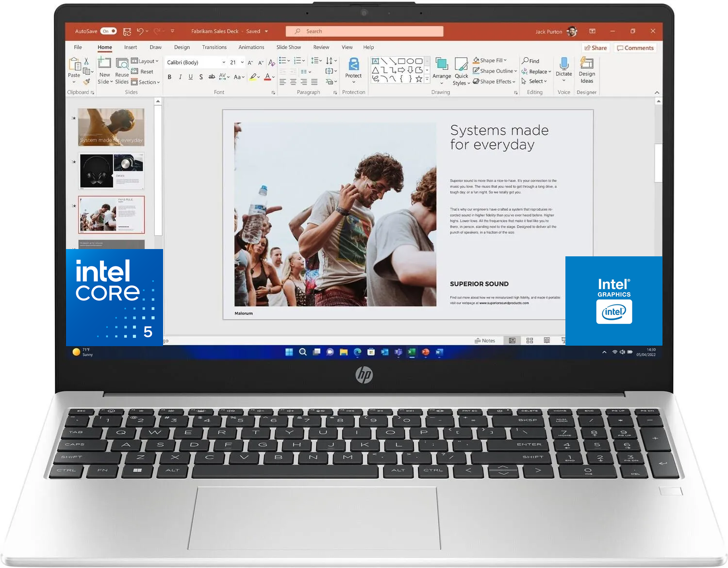Open the Transitions tab
This screenshot has height=568, width=728.
point(215,47)
